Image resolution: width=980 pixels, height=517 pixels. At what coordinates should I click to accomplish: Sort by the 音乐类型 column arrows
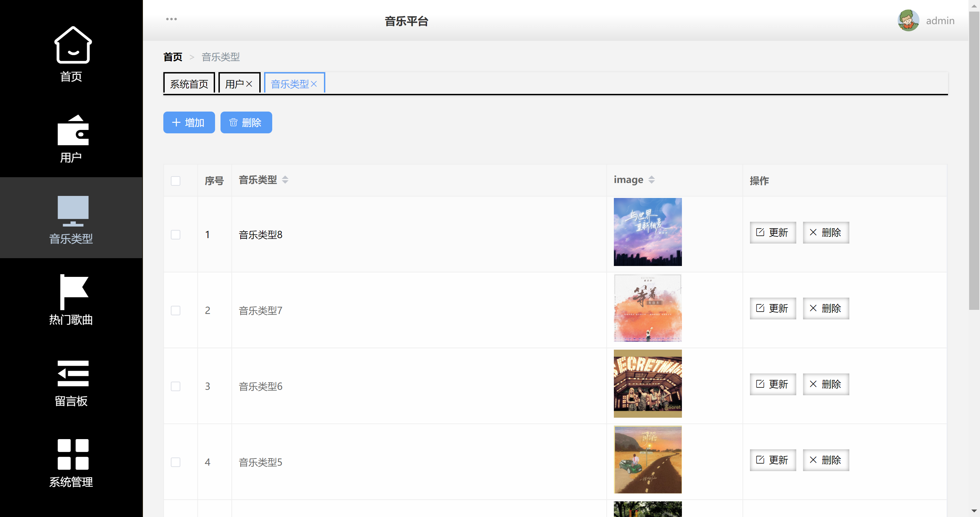click(x=285, y=180)
